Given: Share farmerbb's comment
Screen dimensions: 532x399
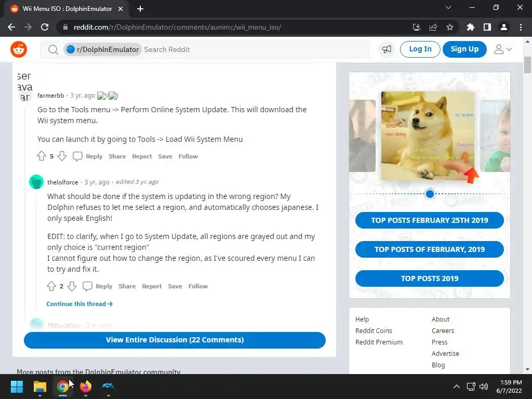Looking at the screenshot, I should point(117,156).
